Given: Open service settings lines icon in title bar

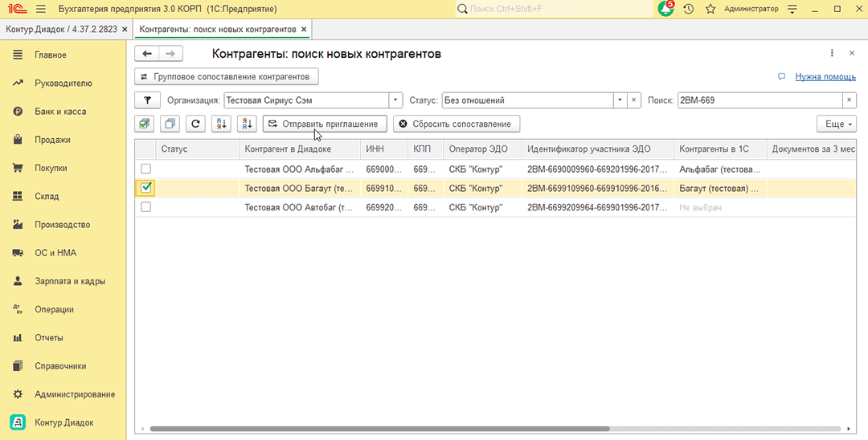Looking at the screenshot, I should (792, 10).
